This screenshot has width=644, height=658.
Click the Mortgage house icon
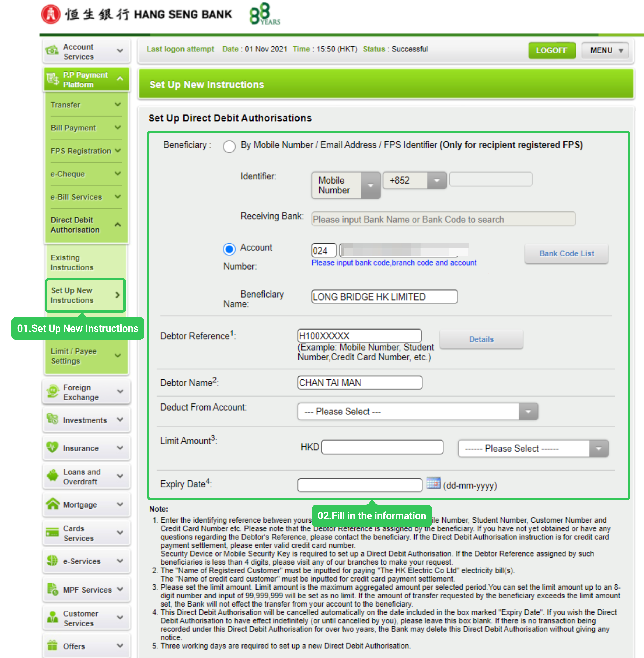(x=53, y=504)
